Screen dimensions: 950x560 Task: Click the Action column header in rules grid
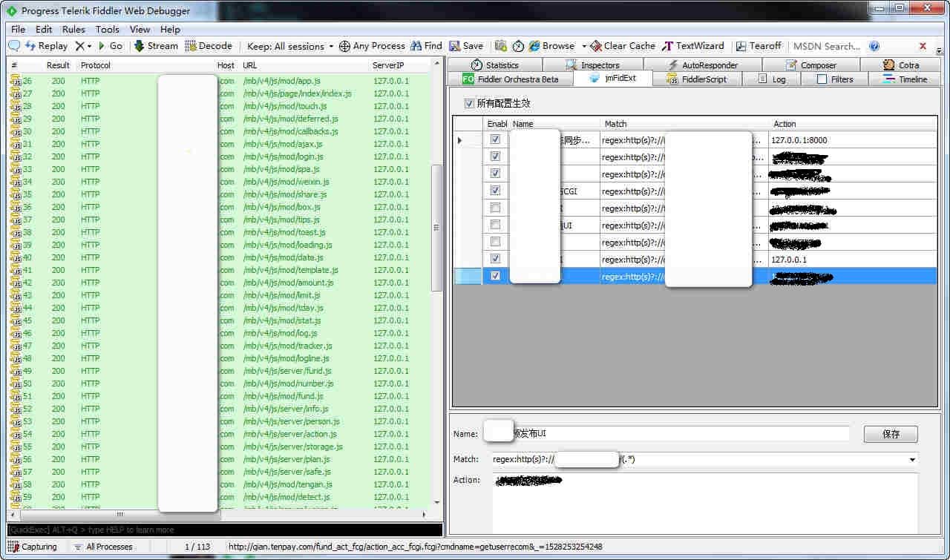coord(853,124)
